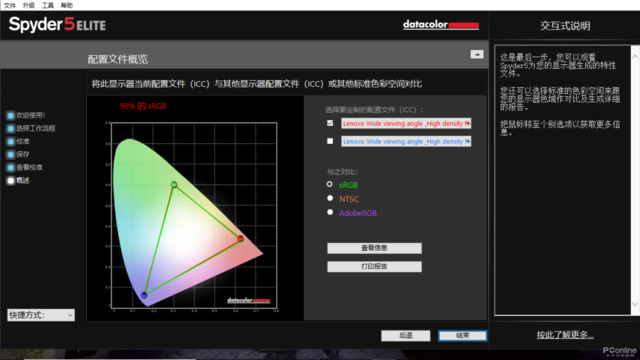This screenshot has width=640, height=360.
Task: Click the 选择工作流程 step icon
Action: click(11, 129)
